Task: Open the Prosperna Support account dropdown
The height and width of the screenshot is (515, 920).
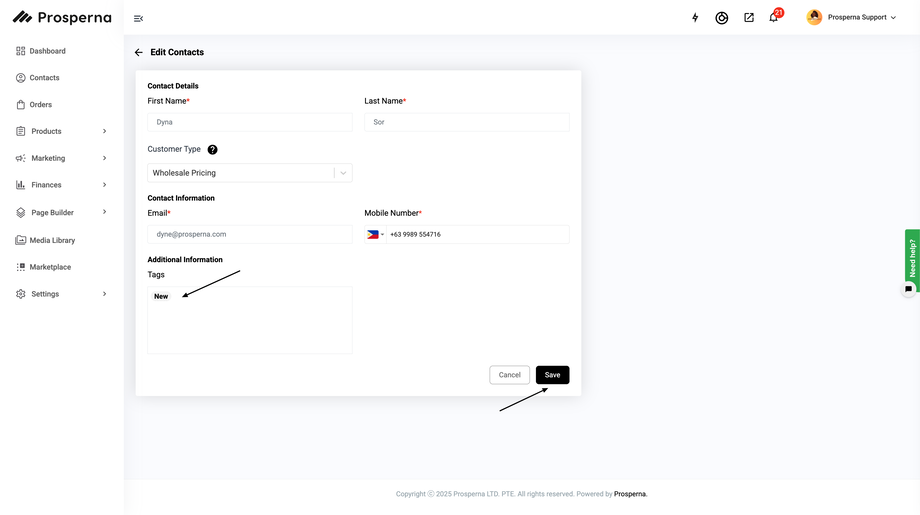Action: pyautogui.click(x=851, y=18)
